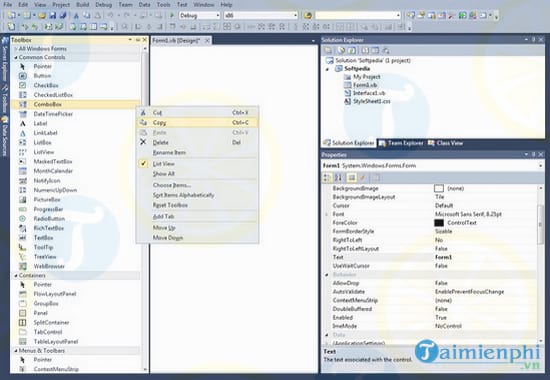Select the TableLayoutPanel control in Toolbox
The image size is (550, 380).
point(75,341)
